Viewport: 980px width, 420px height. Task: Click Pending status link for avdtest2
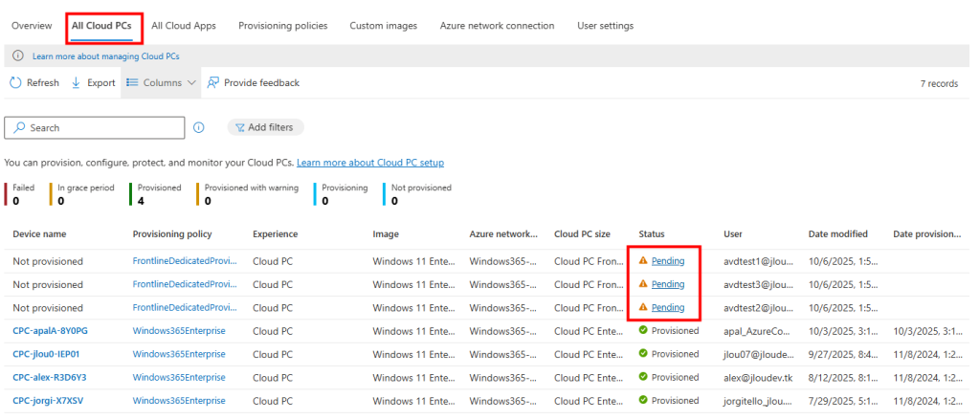(668, 307)
